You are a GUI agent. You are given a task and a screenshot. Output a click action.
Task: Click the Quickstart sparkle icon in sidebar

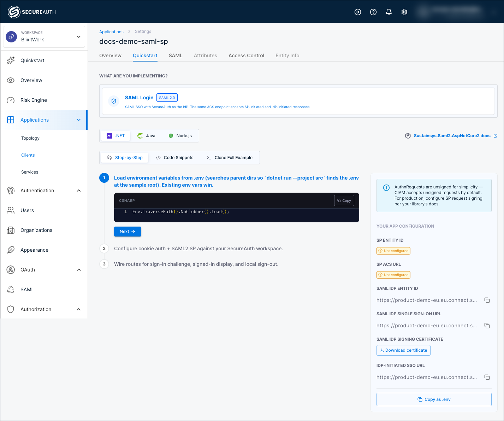click(x=11, y=60)
